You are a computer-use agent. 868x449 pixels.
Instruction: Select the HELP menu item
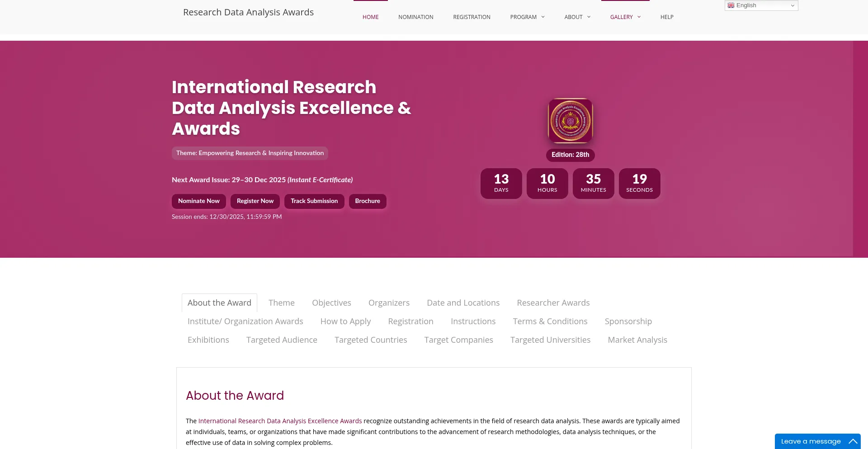[x=667, y=17]
